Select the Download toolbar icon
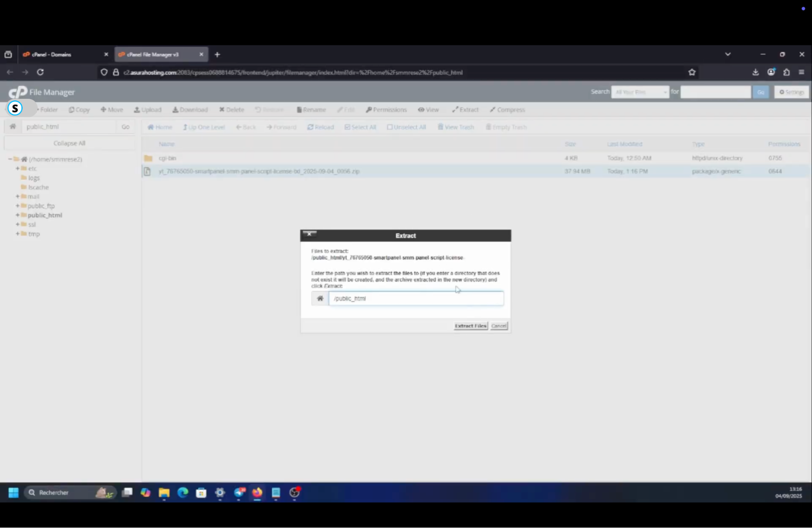The image size is (812, 528). coord(190,109)
